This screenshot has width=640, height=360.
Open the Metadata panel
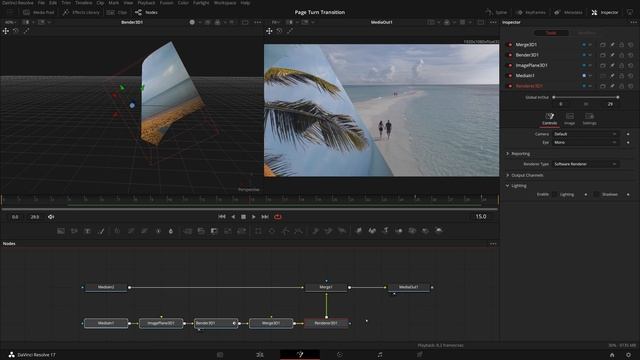(x=568, y=12)
